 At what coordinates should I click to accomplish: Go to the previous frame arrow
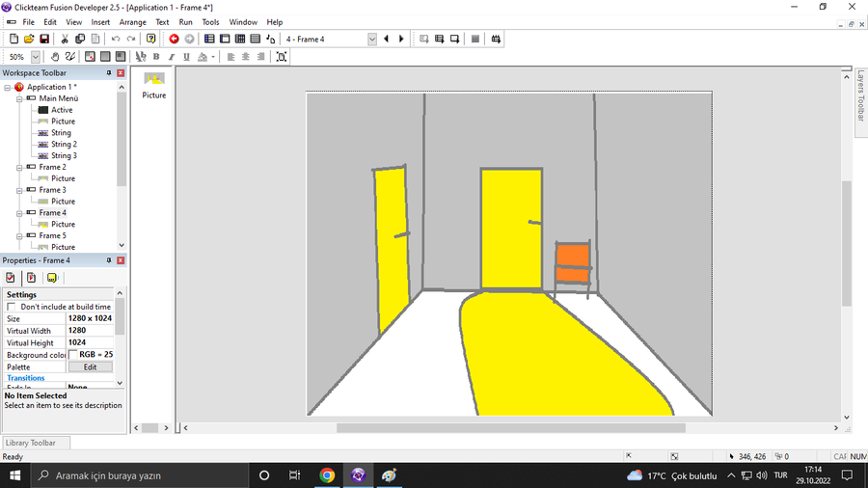(387, 39)
